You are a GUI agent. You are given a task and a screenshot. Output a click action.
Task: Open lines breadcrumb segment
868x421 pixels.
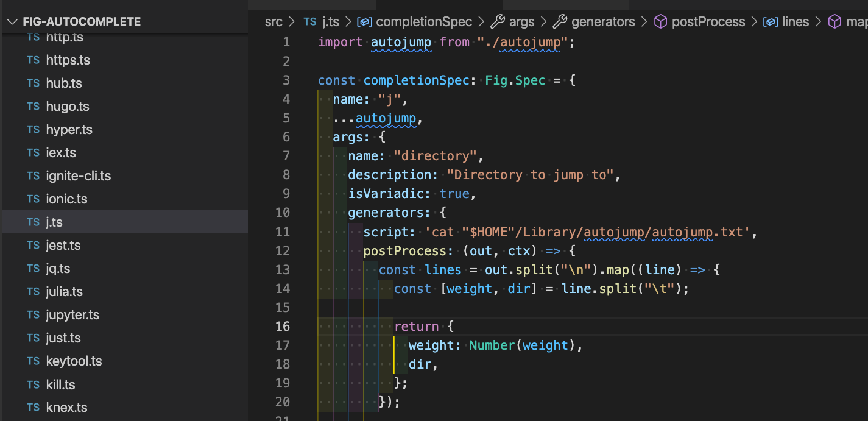pos(796,22)
